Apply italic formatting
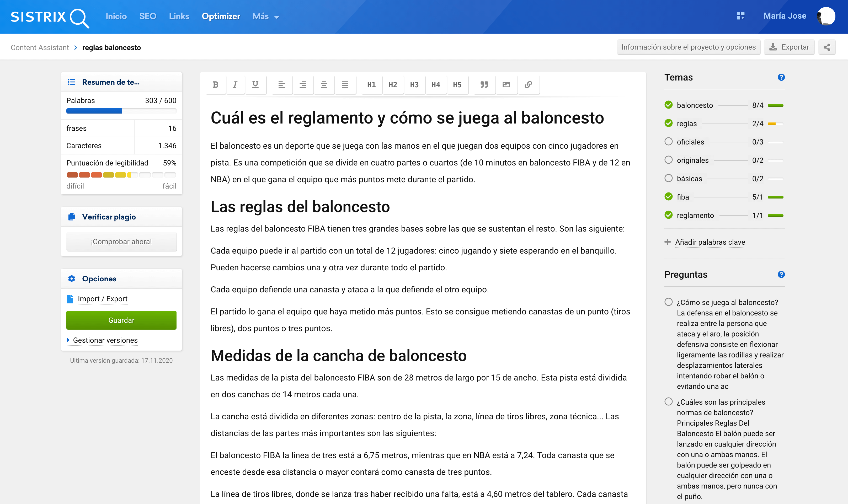Screen dimensions: 848x504 pos(235,84)
